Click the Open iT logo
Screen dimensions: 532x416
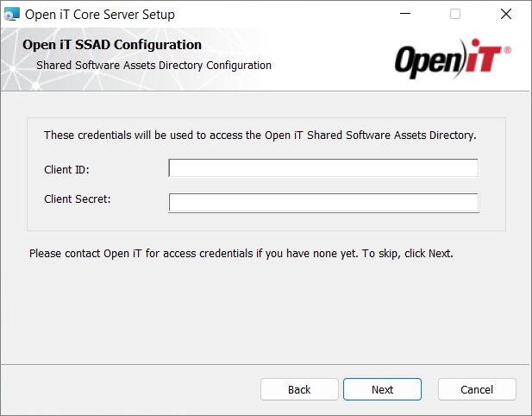[x=453, y=59]
